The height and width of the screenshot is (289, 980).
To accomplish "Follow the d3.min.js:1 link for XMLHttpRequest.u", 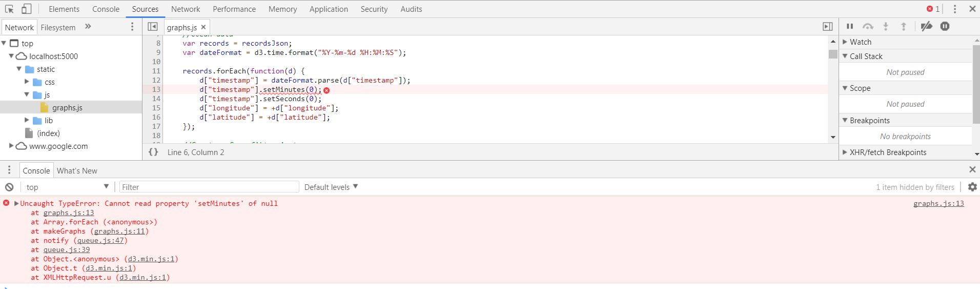I will (x=143, y=277).
